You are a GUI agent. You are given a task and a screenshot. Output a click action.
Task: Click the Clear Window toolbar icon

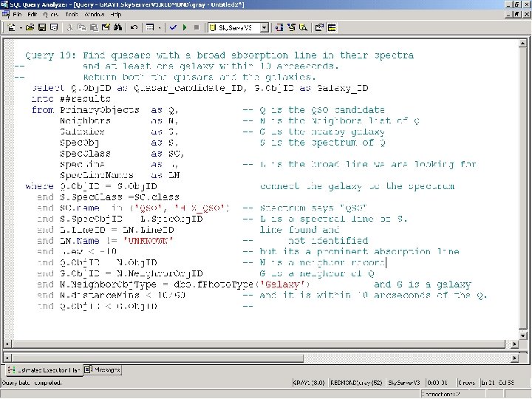106,28
